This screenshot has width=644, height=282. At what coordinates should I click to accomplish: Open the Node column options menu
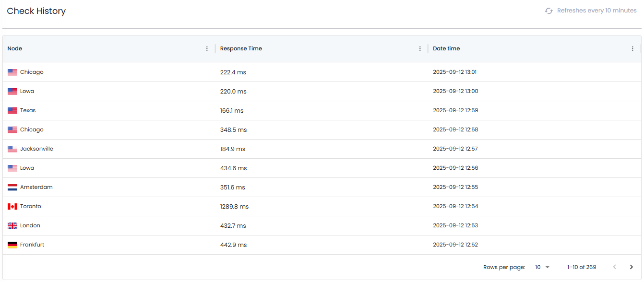point(207,48)
